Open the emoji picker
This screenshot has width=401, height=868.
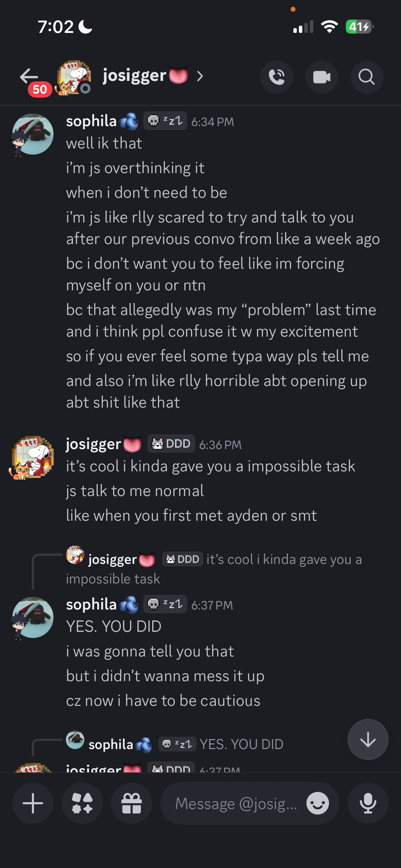click(x=317, y=803)
